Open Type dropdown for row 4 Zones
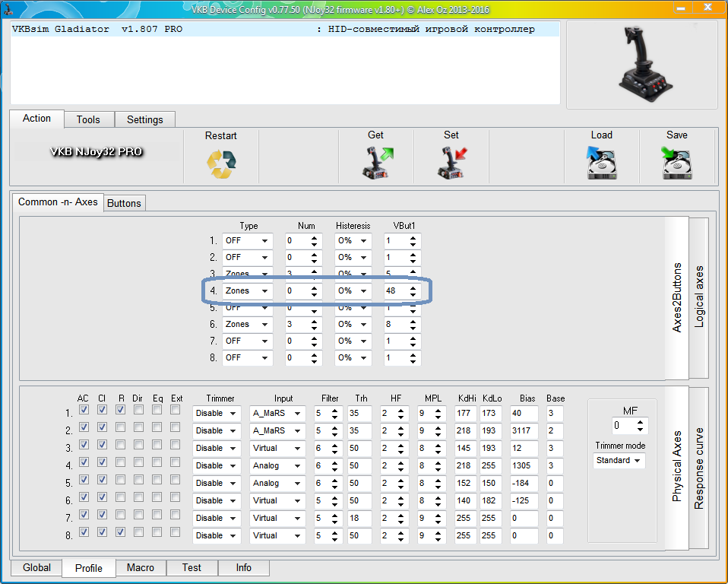Image resolution: width=728 pixels, height=584 pixels. pos(247,290)
